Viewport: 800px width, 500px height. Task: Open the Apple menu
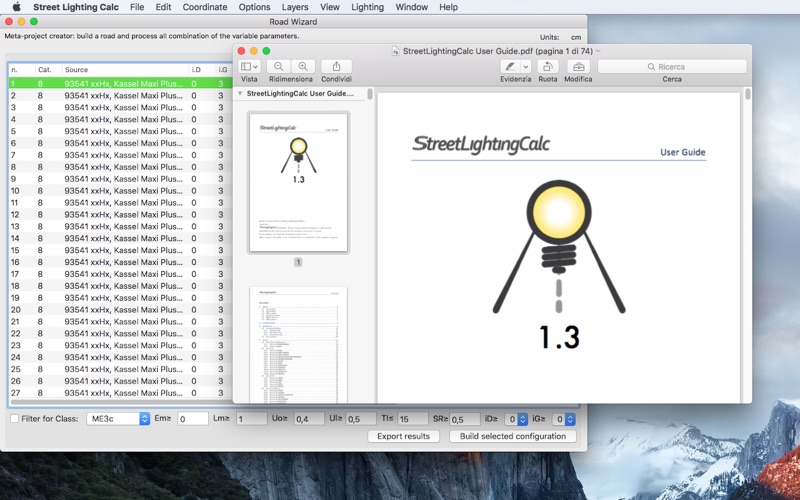[x=16, y=7]
